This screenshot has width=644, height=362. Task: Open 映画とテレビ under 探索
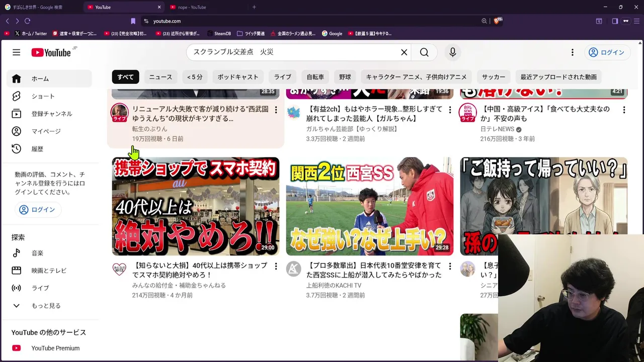[49, 270]
